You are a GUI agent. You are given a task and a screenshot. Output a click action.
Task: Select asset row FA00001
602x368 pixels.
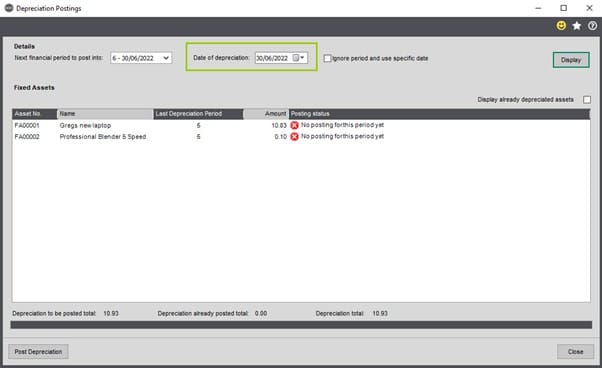coord(301,125)
